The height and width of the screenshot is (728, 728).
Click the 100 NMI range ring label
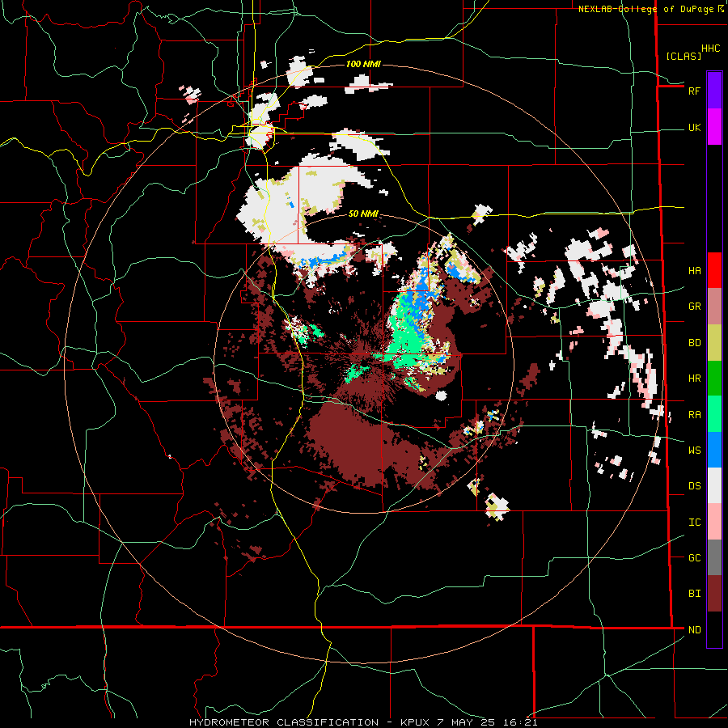pos(363,64)
